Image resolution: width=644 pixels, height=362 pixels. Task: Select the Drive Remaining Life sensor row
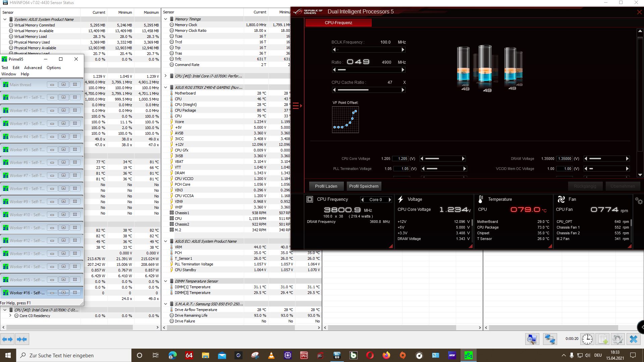point(241,315)
